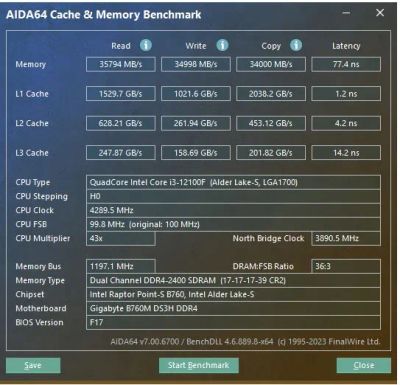Click the Close button at bottom
This screenshot has width=400, height=385.
click(364, 365)
